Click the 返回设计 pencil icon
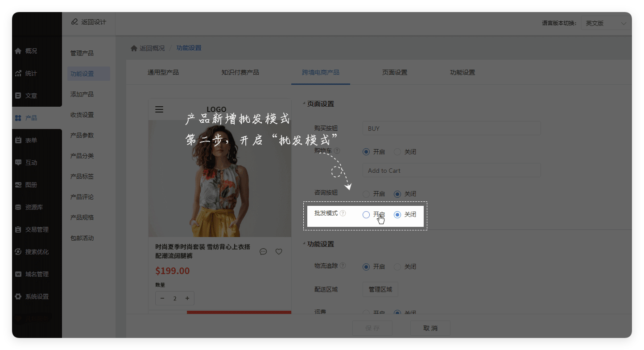Viewport: 644px width, 350px height. tap(74, 22)
